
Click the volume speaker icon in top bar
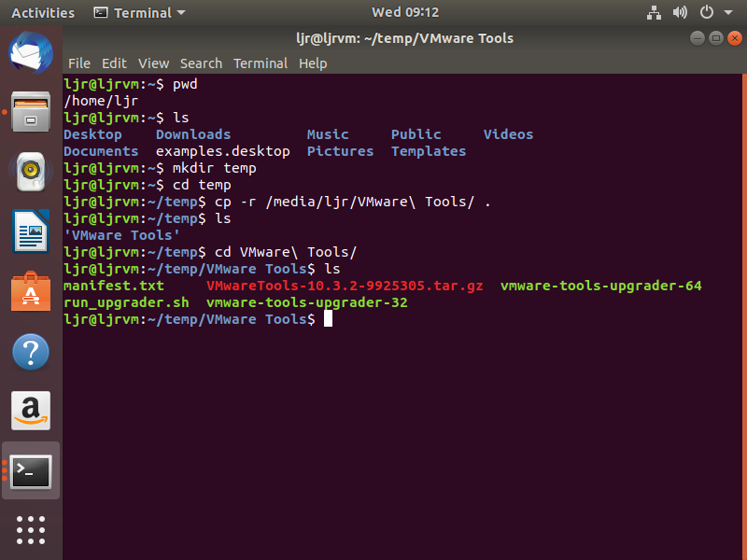pyautogui.click(x=680, y=12)
